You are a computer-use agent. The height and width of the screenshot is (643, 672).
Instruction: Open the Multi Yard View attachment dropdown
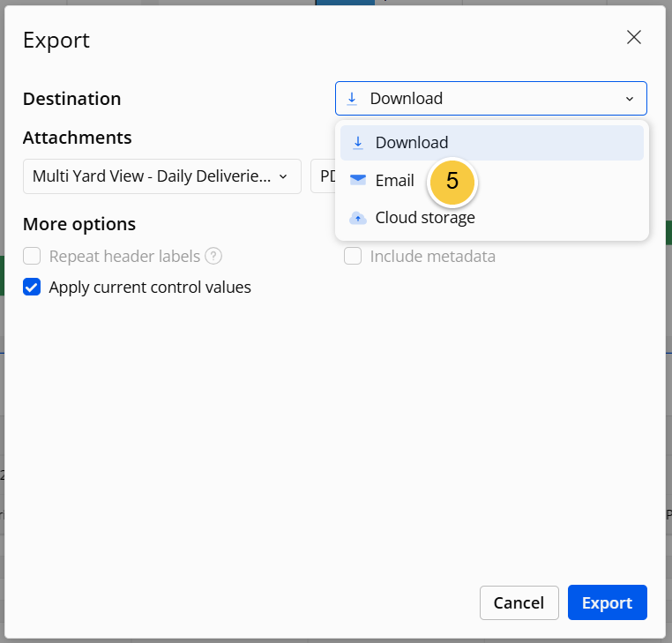pos(162,176)
